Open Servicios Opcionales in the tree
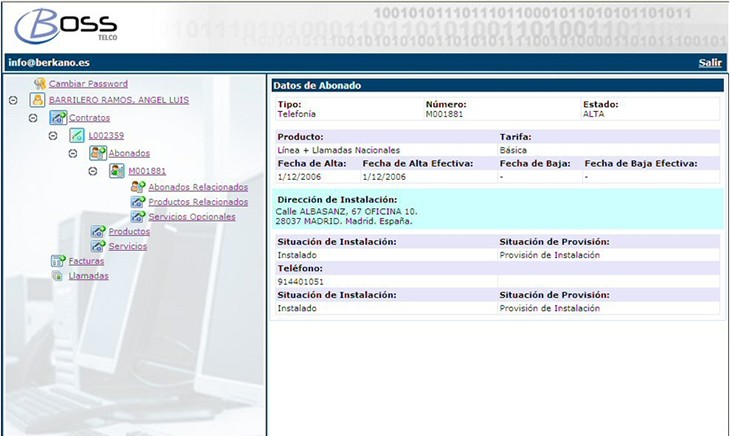 click(x=191, y=216)
